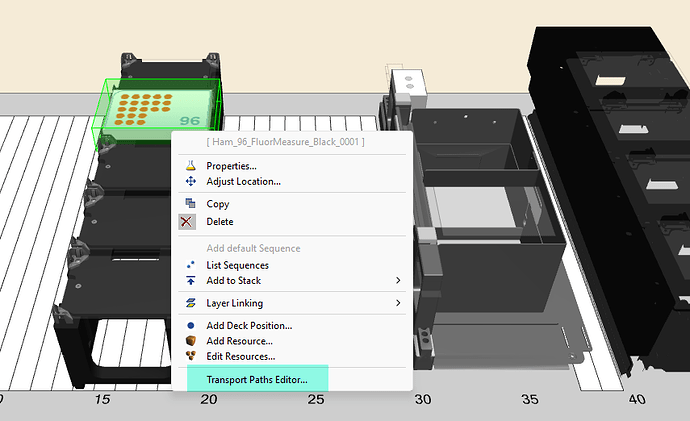Click track number 15 on the deck

(101, 400)
